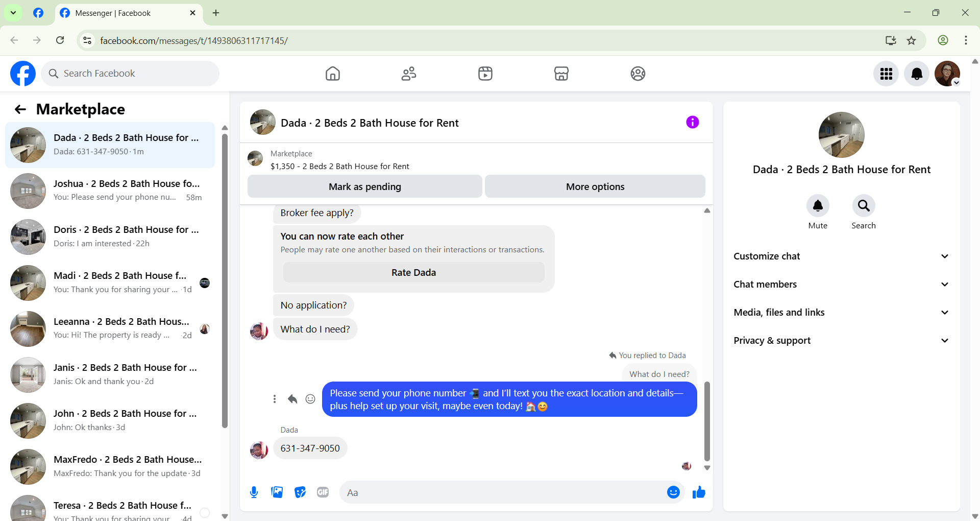The width and height of the screenshot is (980, 521).
Task: Open the Notifications bell
Action: coord(917,74)
